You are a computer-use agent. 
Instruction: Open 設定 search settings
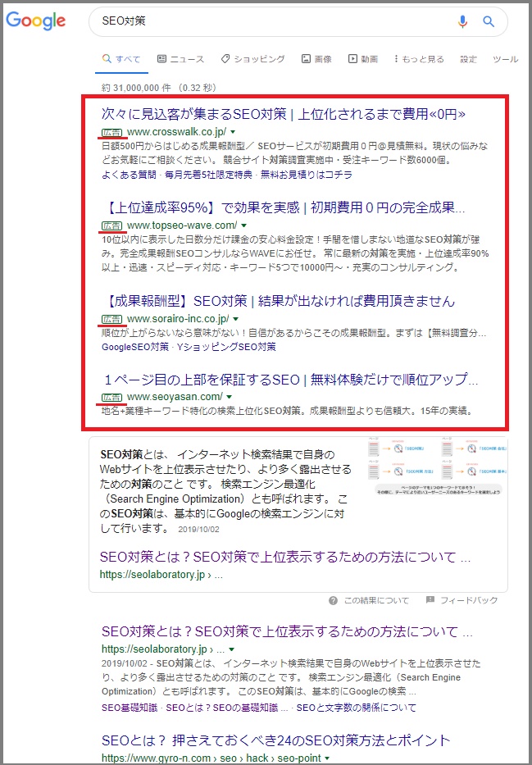tap(469, 59)
